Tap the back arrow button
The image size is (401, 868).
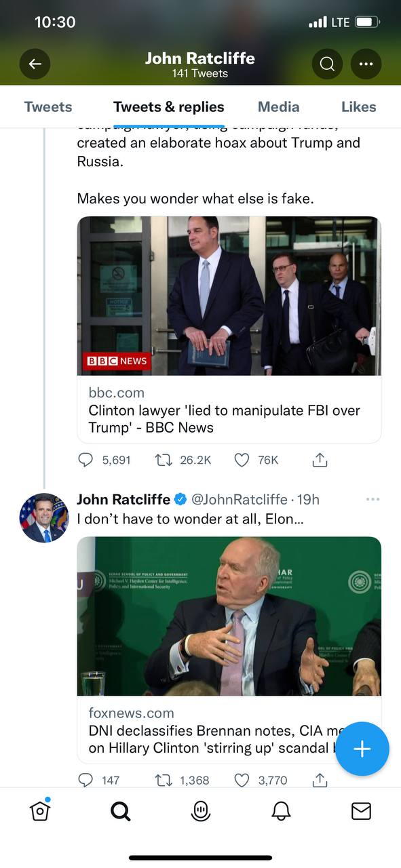[35, 64]
